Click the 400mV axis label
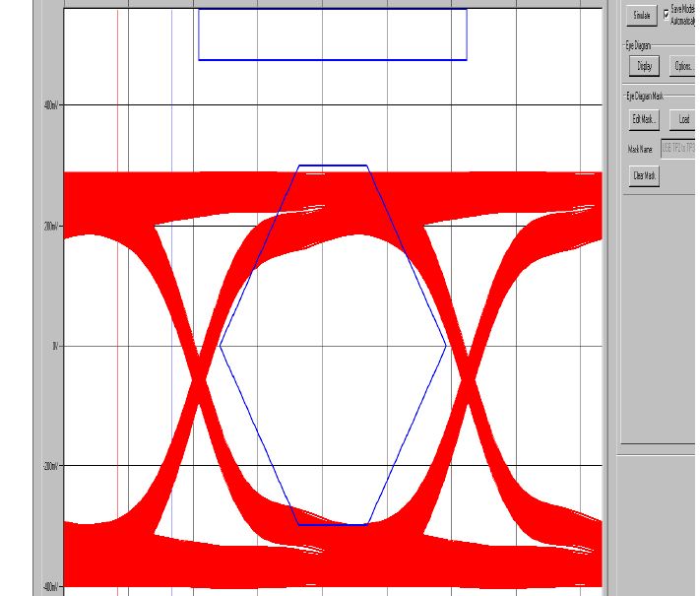Screen dimensions: 700x596 point(52,105)
